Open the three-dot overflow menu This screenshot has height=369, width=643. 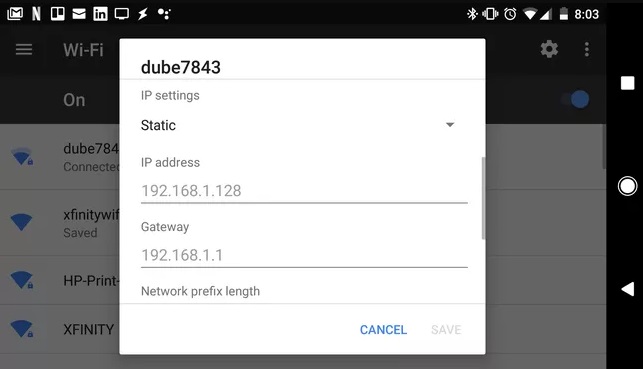tap(587, 49)
